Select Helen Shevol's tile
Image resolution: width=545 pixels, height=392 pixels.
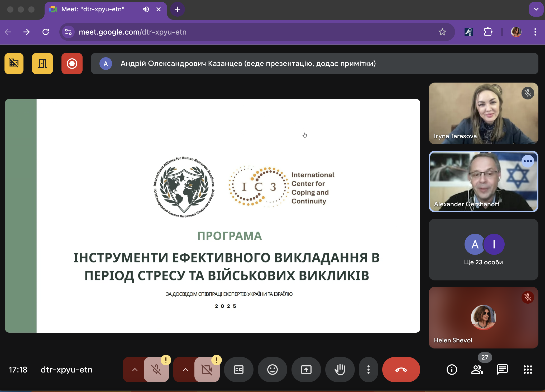click(x=484, y=318)
